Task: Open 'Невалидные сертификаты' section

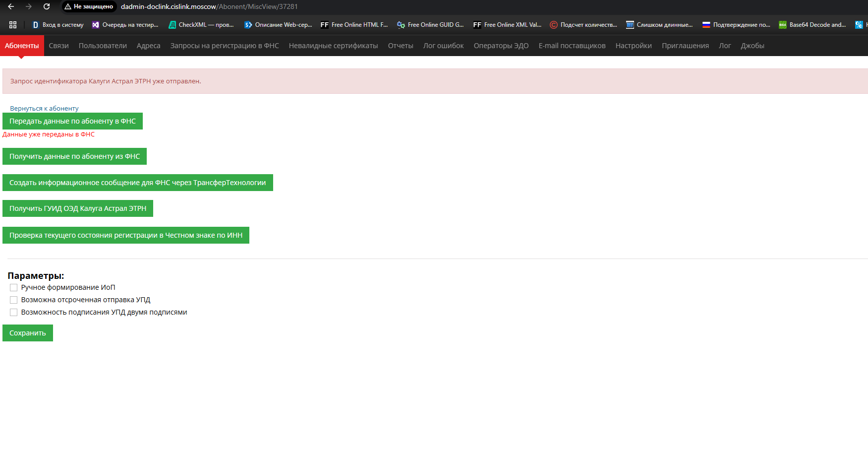Action: (x=333, y=46)
